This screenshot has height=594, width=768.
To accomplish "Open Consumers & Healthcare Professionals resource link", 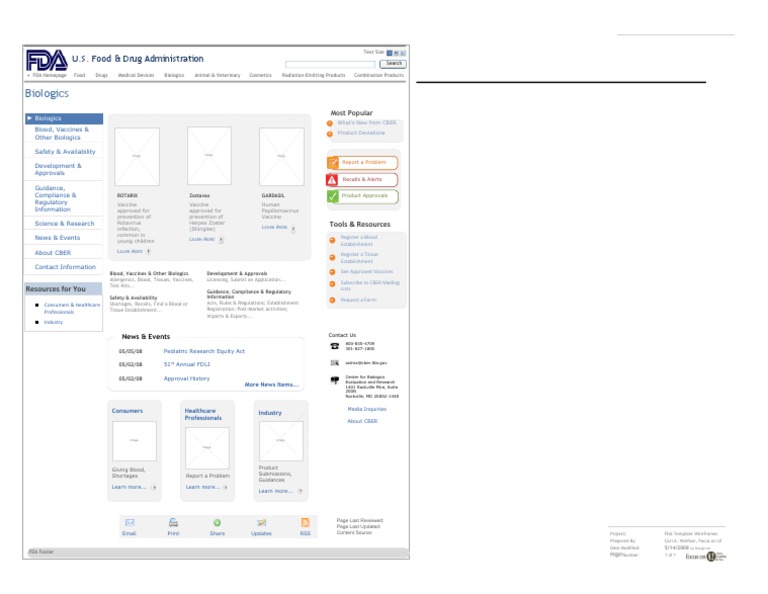I will 72,309.
